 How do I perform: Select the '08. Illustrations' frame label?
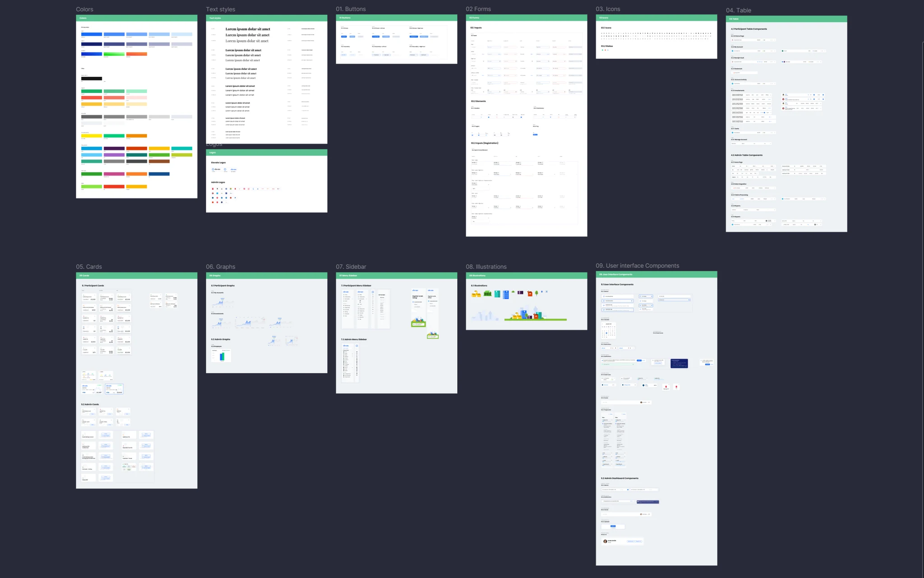486,267
